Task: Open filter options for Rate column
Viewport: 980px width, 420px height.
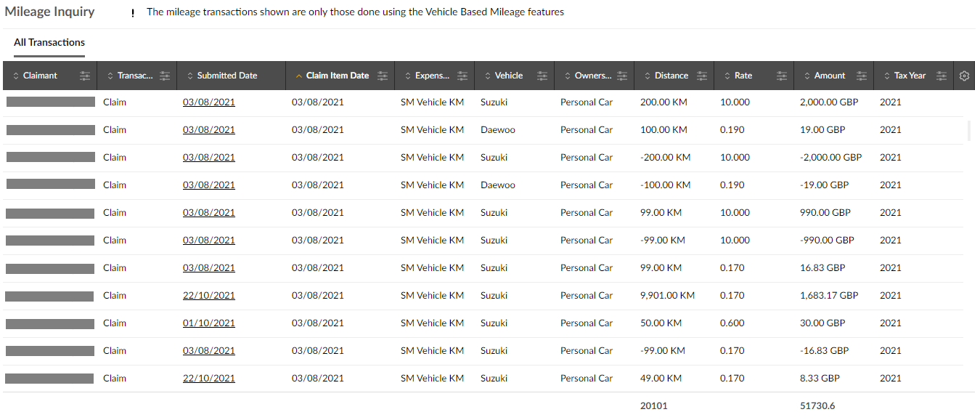Action: [x=782, y=76]
